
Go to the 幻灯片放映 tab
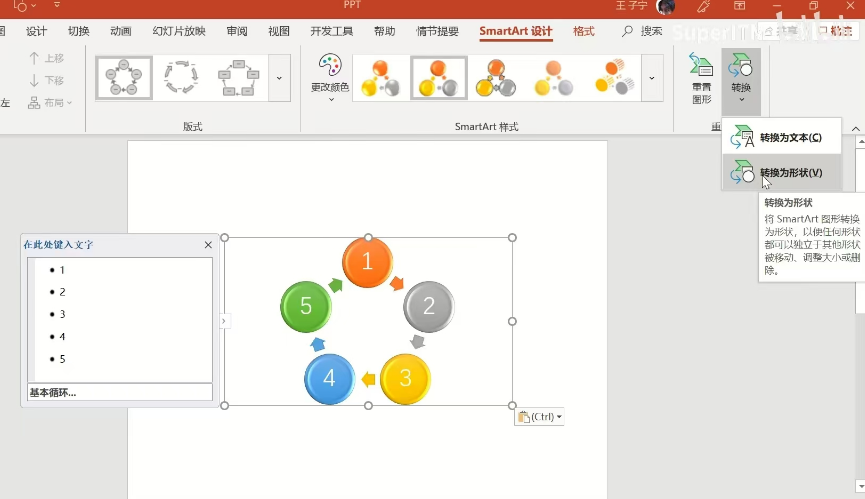pos(179,31)
